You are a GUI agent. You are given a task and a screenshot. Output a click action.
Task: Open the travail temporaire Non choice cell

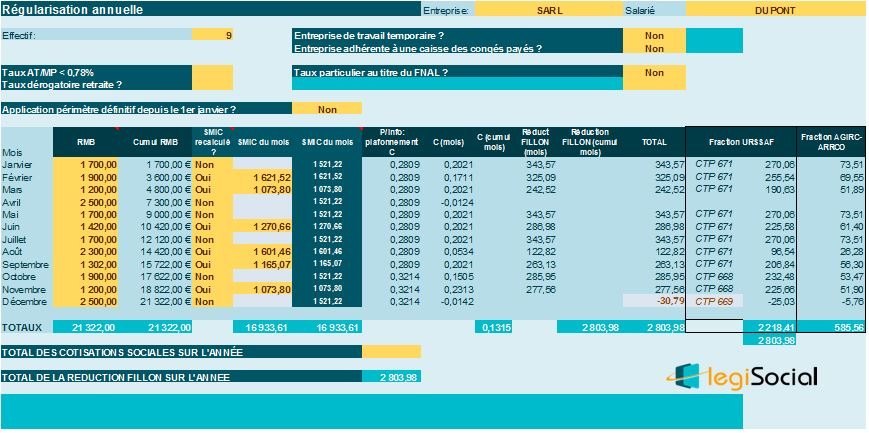point(655,35)
